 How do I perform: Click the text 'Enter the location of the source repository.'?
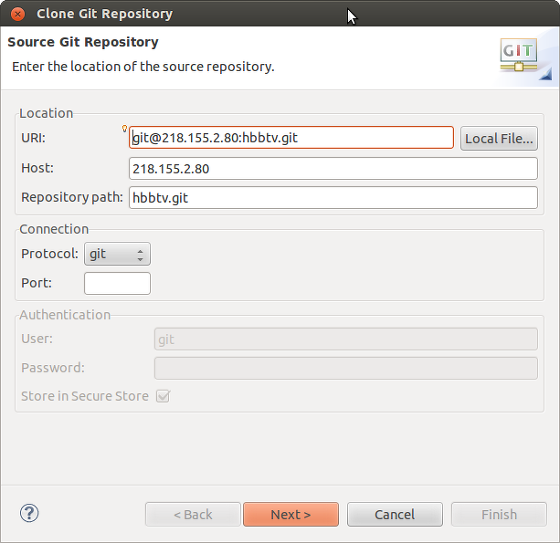pos(143,67)
